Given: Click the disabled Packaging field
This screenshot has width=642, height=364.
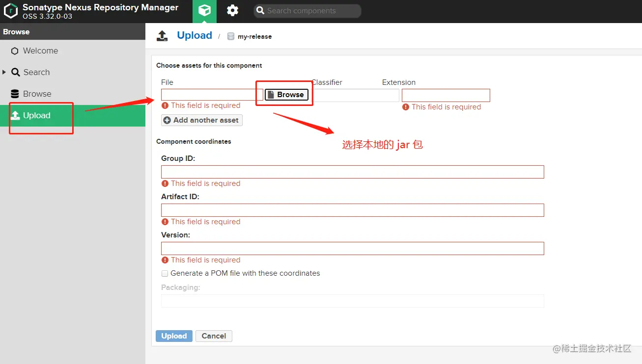Looking at the screenshot, I should pos(353,301).
